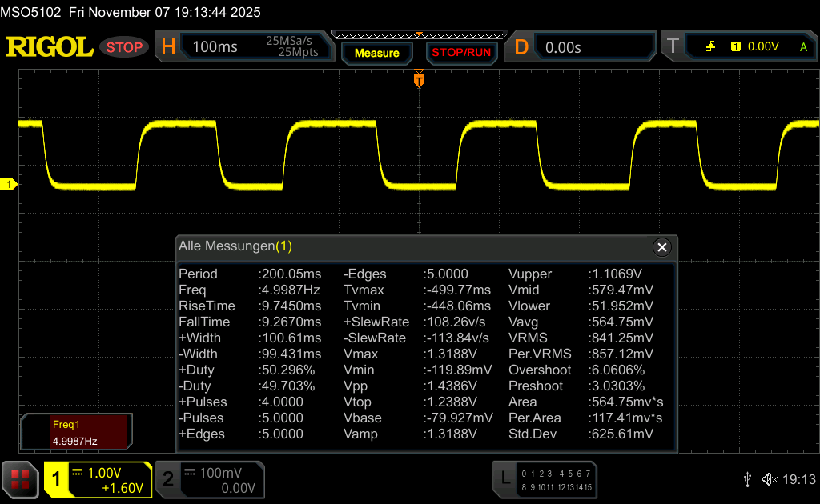Click the T trigger settings icon
Image resolution: width=820 pixels, height=504 pixels.
(672, 47)
